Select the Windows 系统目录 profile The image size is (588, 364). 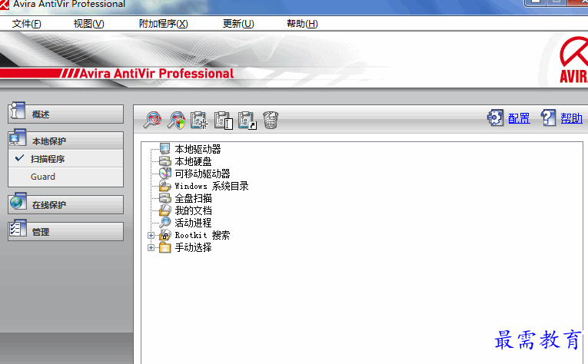point(211,186)
